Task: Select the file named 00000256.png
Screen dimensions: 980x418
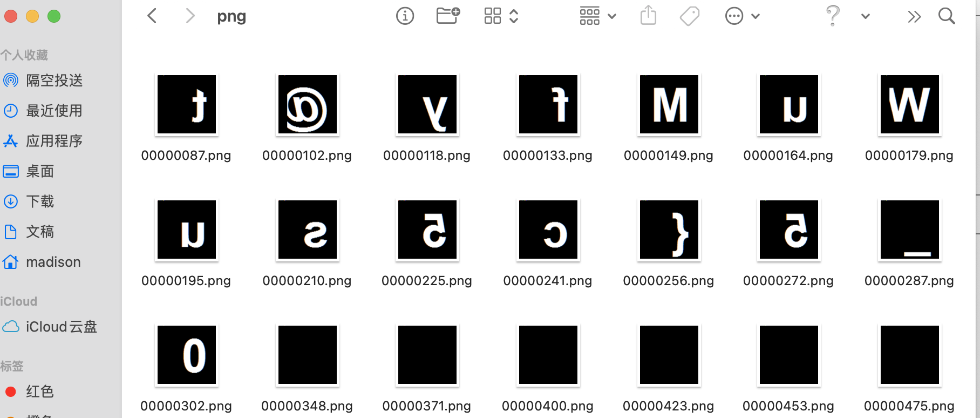Action: coord(668,281)
